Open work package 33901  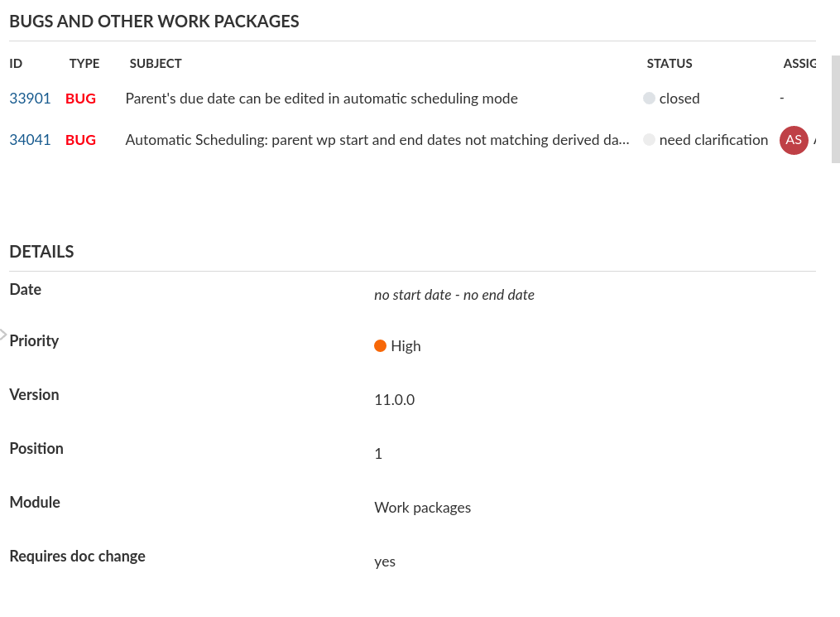pos(30,99)
